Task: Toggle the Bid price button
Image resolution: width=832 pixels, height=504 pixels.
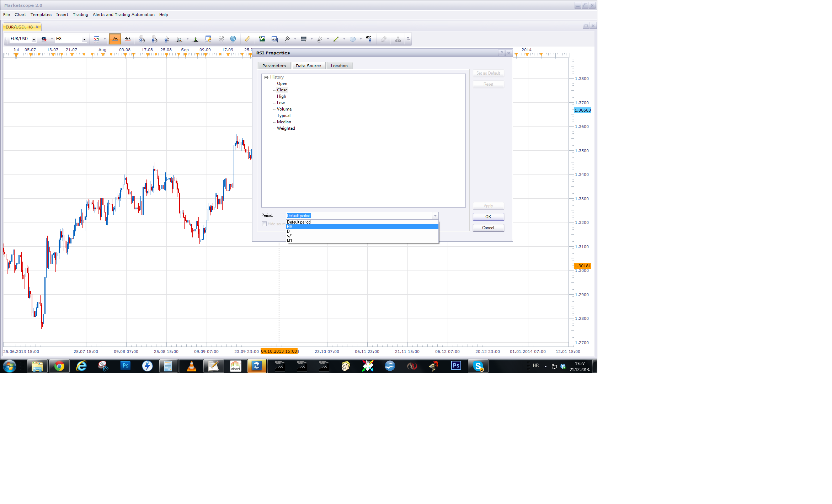Action: click(115, 39)
